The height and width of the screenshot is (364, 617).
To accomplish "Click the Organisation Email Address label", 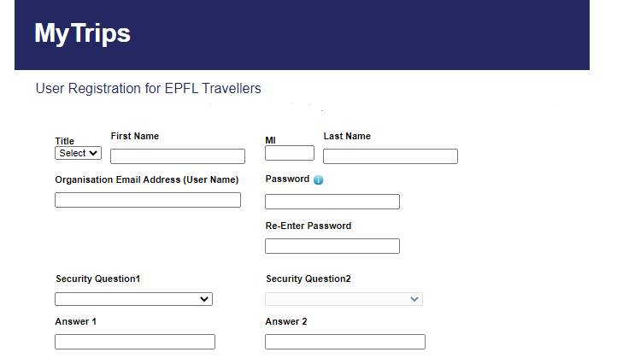I will [x=146, y=180].
